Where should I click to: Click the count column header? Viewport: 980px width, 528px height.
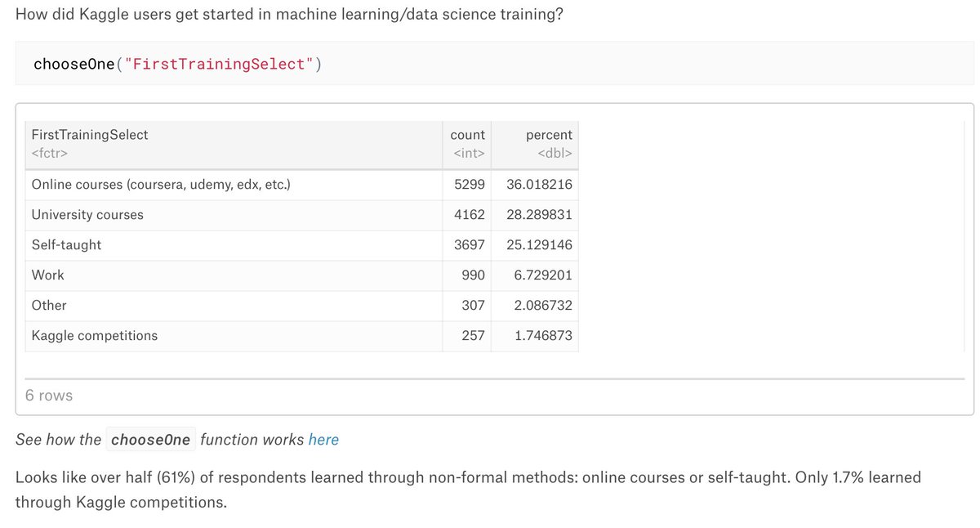[467, 135]
